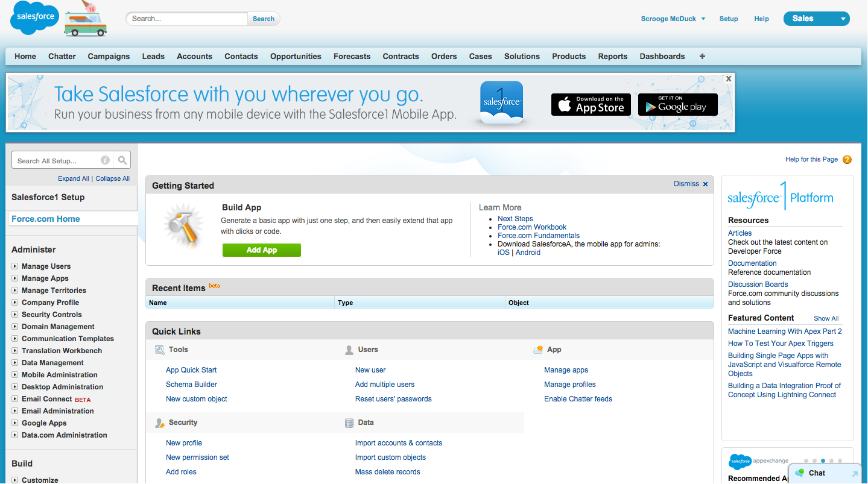868x484 pixels.
Task: Open the Accounts tab
Action: coord(194,56)
